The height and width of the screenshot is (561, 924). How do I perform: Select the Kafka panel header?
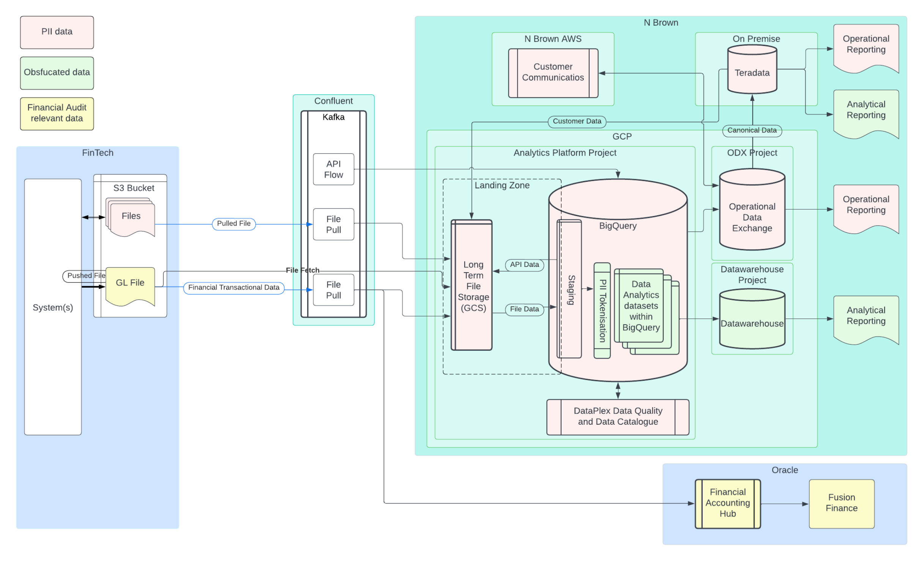333,117
